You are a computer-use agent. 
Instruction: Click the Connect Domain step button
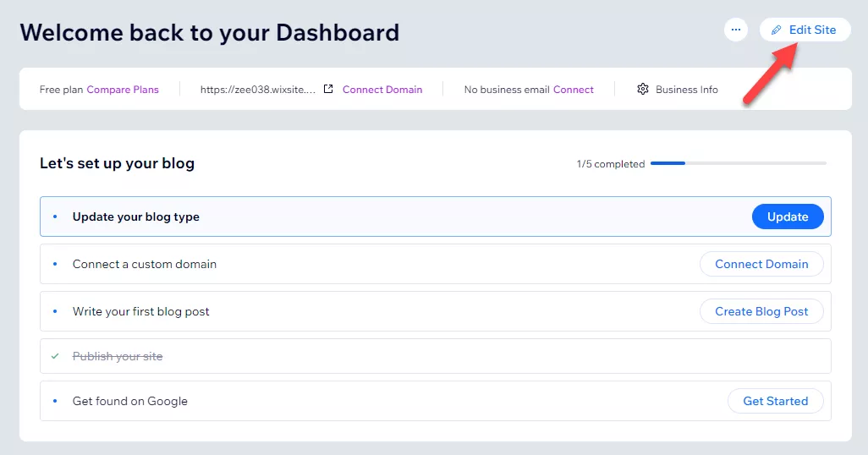coord(761,264)
